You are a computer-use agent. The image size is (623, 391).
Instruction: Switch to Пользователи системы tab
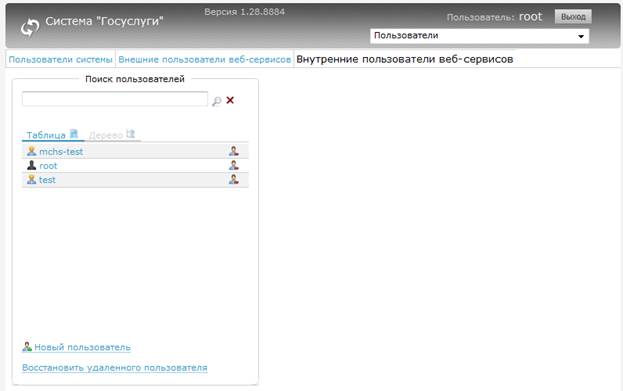pyautogui.click(x=60, y=60)
